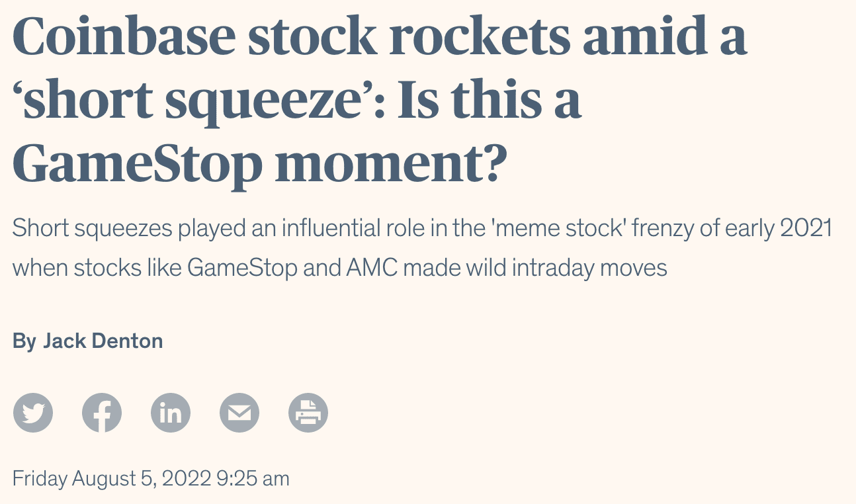This screenshot has width=856, height=504.
Task: Share the article on LinkedIn
Action: click(x=171, y=413)
